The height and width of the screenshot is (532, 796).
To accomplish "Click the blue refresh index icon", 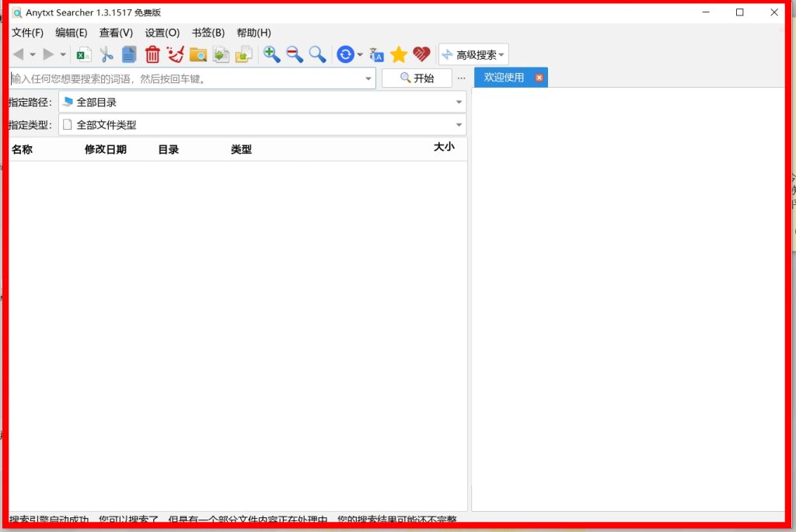I will pos(346,54).
